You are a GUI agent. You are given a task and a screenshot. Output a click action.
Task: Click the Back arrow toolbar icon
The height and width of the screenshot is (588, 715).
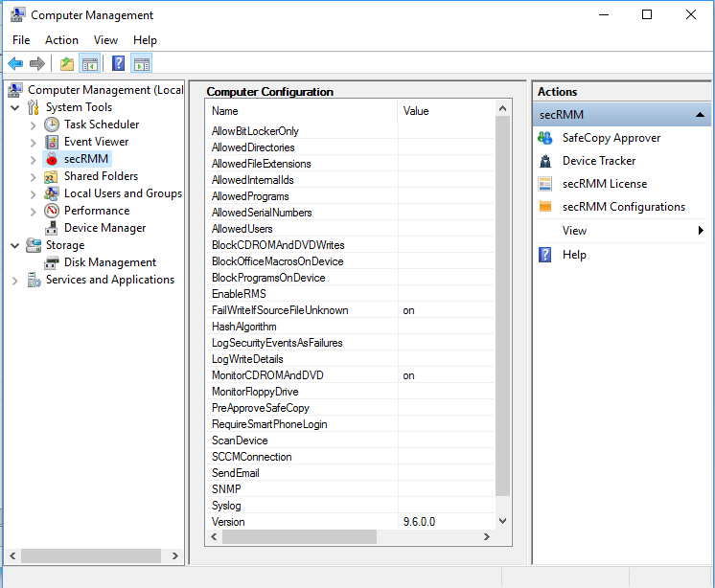(x=15, y=63)
